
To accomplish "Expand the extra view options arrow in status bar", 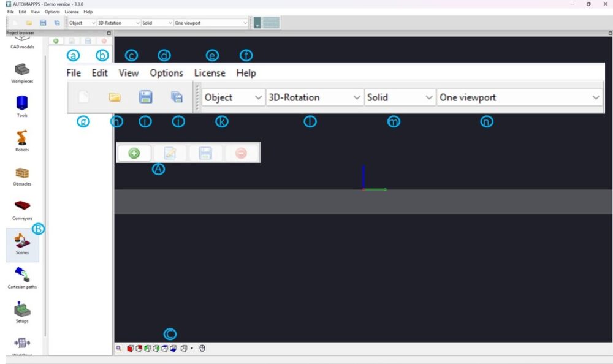I will point(192,348).
